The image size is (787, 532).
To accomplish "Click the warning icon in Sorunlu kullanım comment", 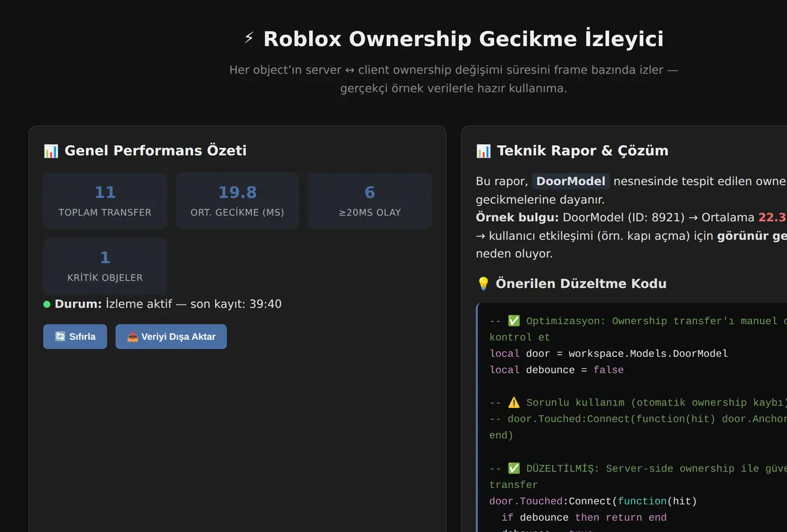I will coord(514,403).
